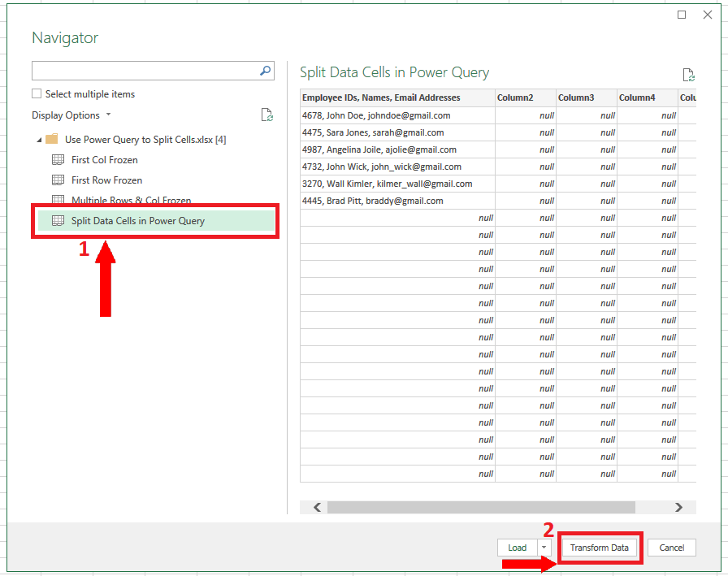Select First Col Frozen sheet

[x=104, y=160]
